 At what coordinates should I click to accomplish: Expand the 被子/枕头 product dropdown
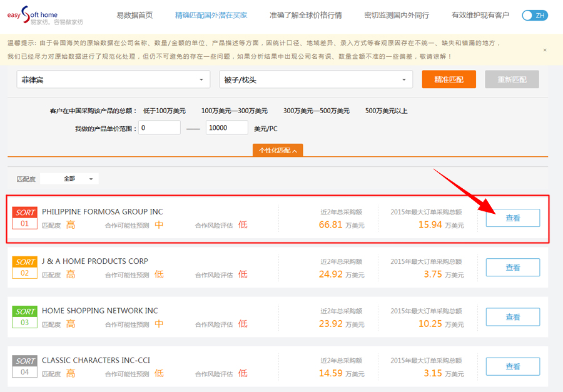point(316,79)
